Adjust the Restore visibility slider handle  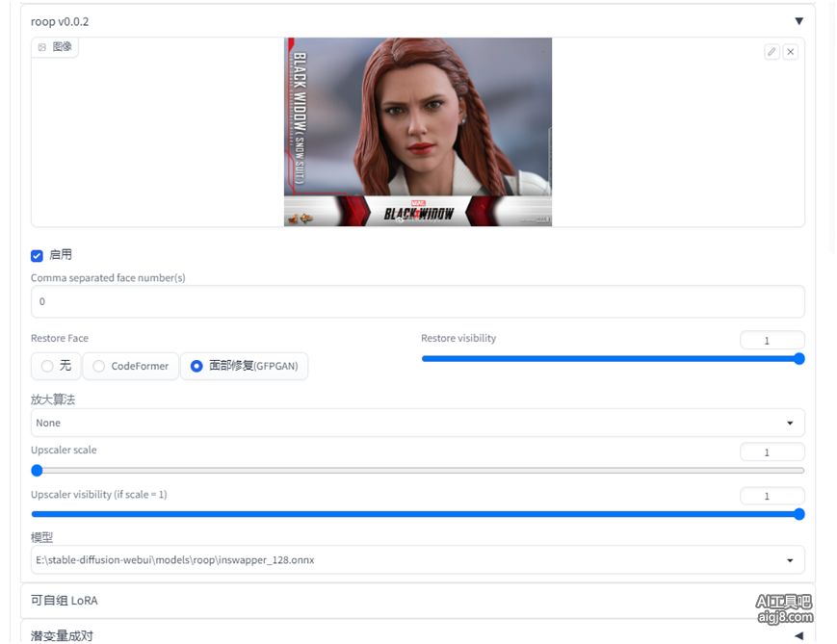(799, 358)
